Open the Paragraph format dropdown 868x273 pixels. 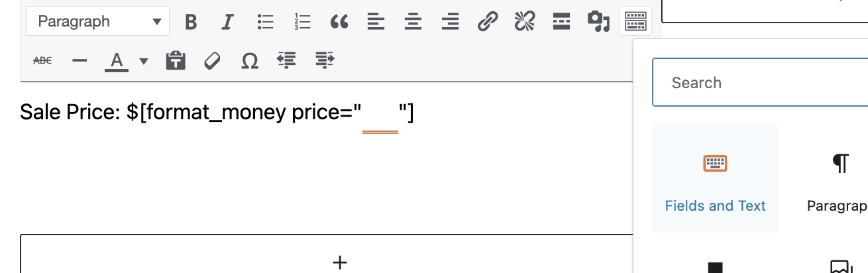point(98,22)
